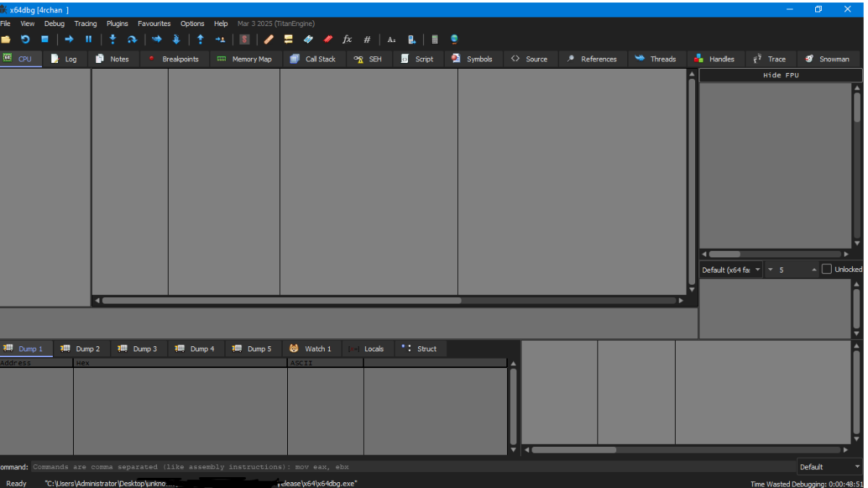Open the Scylla plugin icon
This screenshot has width=868, height=488.
[244, 39]
